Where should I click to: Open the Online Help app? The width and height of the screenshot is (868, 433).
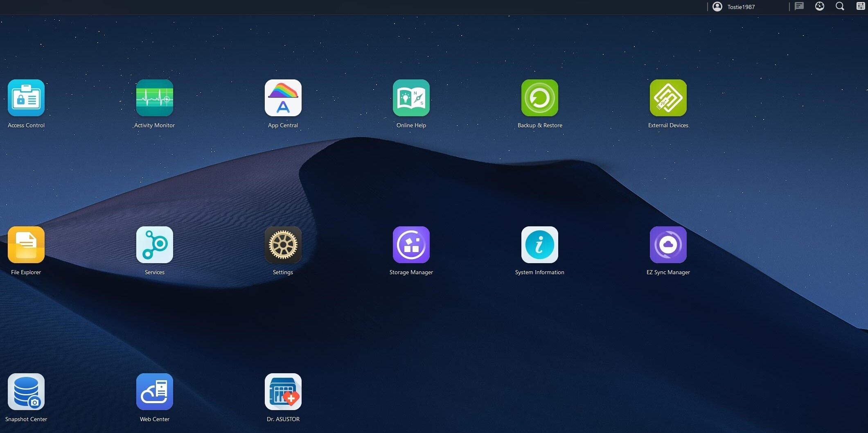(x=411, y=98)
